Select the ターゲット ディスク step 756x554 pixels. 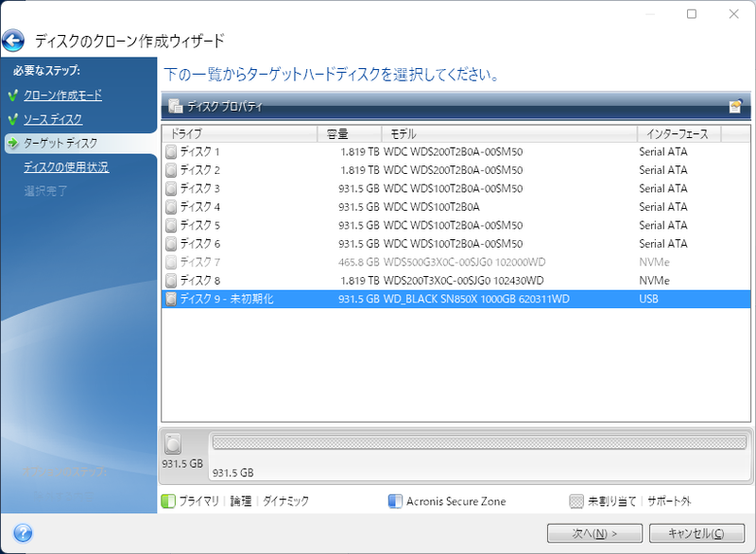coord(60,143)
